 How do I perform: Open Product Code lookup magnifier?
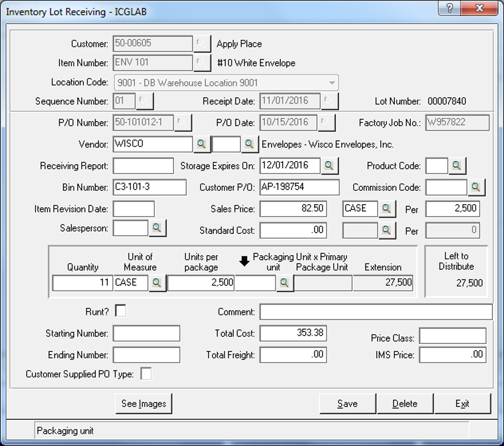[457, 166]
